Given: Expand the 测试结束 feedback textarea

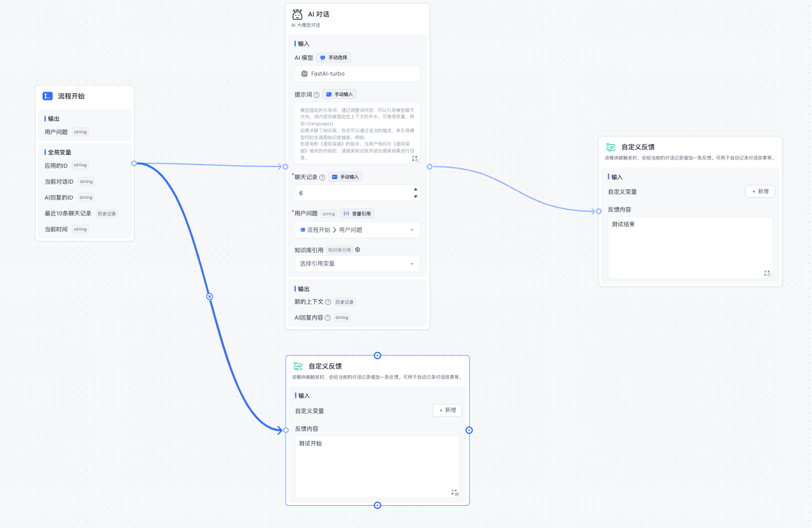Looking at the screenshot, I should point(767,273).
